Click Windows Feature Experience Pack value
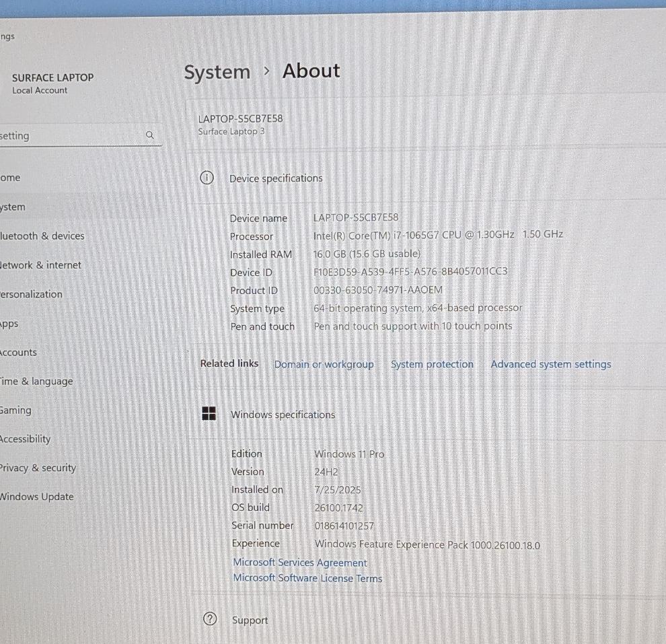This screenshot has height=644, width=666. (428, 544)
